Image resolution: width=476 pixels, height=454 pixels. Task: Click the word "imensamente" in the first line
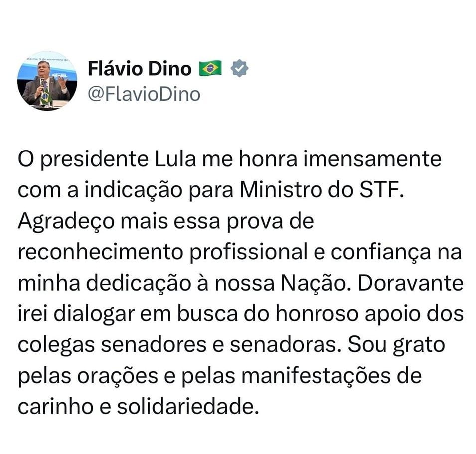click(372, 159)
